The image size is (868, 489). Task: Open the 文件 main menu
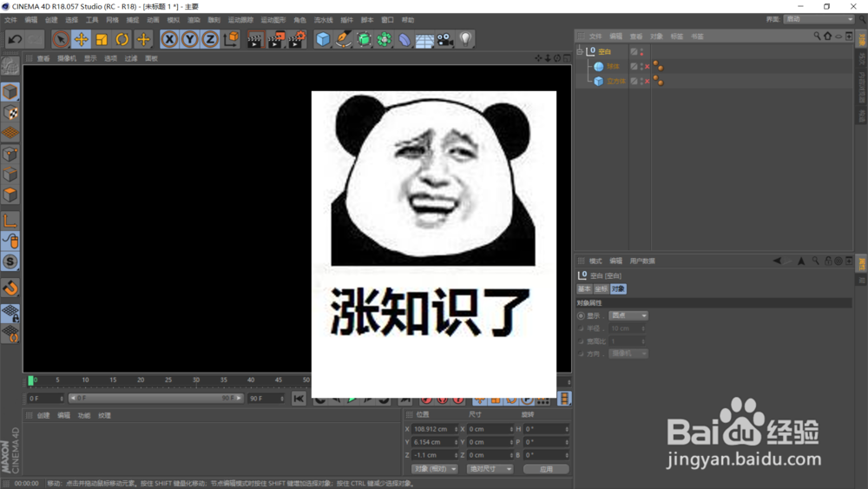coord(10,20)
